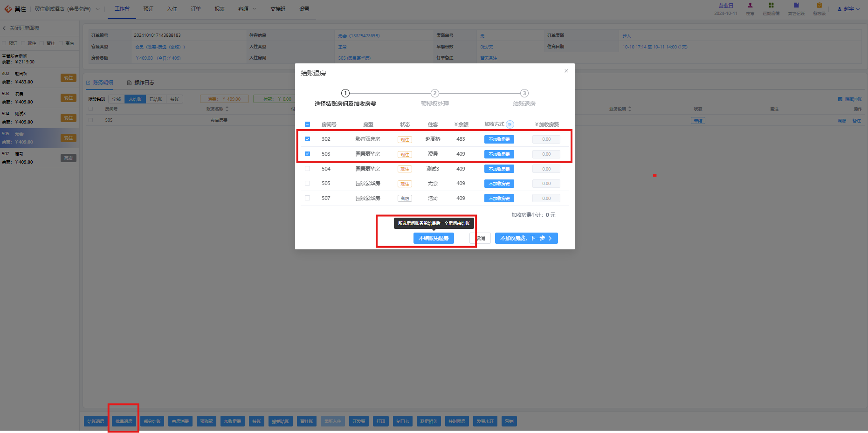Image resolution: width=868 pixels, height=433 pixels.
Task: Toggle the select-all checkbox in table header
Action: click(x=307, y=124)
